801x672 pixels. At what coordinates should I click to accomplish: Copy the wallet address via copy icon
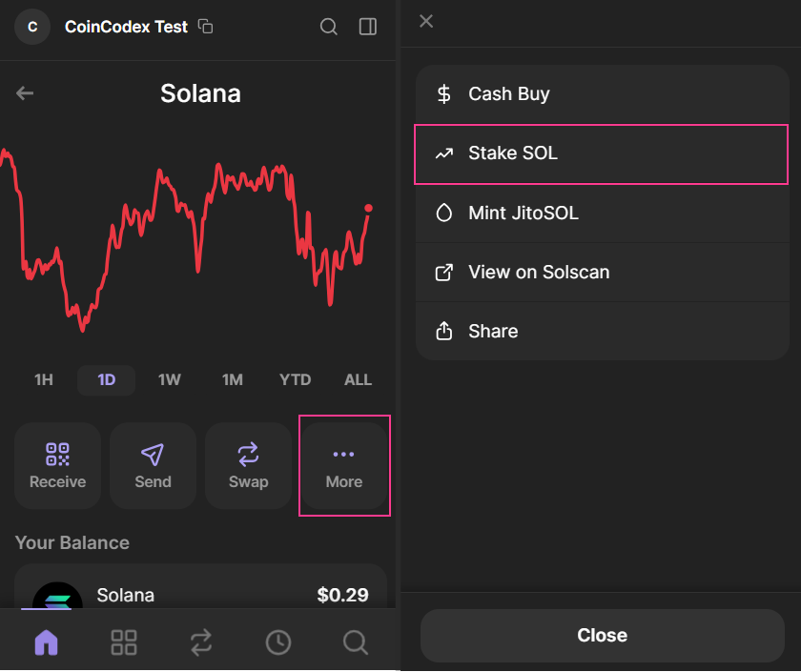(205, 27)
